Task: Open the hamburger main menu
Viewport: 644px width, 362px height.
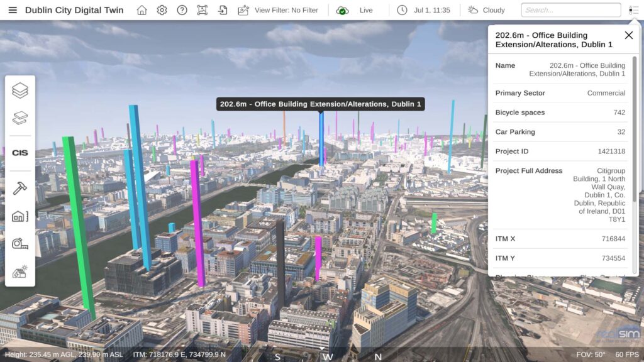Action: coord(13,10)
